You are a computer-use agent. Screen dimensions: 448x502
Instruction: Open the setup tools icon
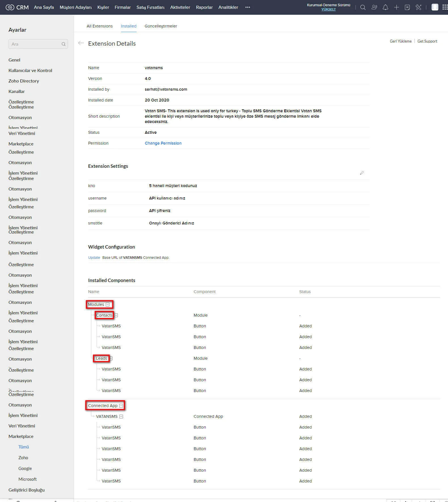[x=419, y=7]
